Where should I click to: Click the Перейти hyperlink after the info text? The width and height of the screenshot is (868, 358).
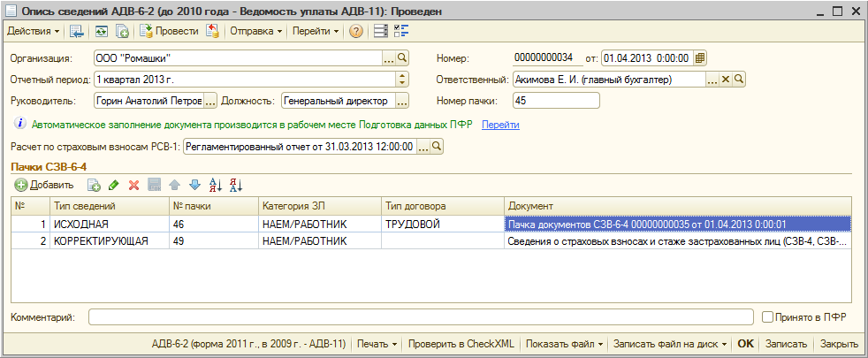coord(500,125)
